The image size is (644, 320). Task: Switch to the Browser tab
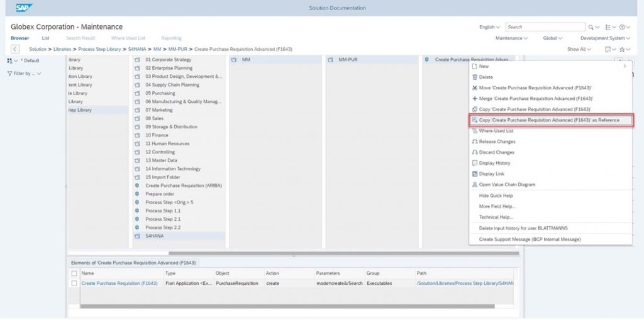pyautogui.click(x=19, y=38)
